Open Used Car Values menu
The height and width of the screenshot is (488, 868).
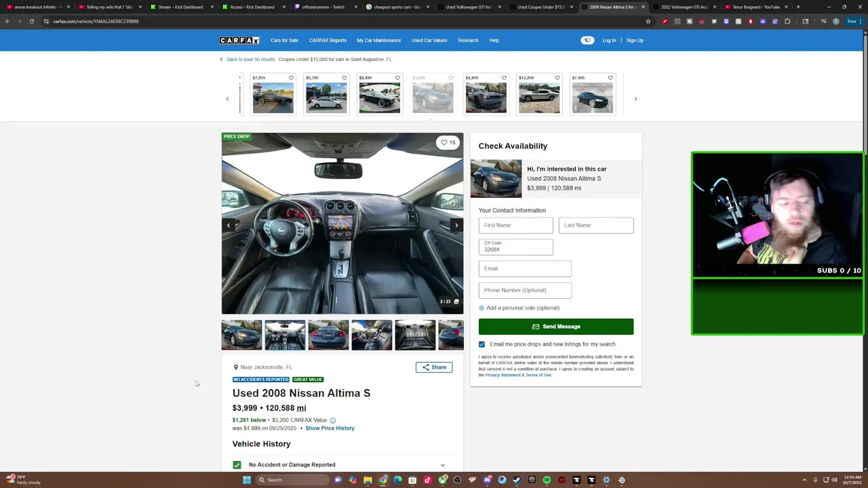(429, 40)
